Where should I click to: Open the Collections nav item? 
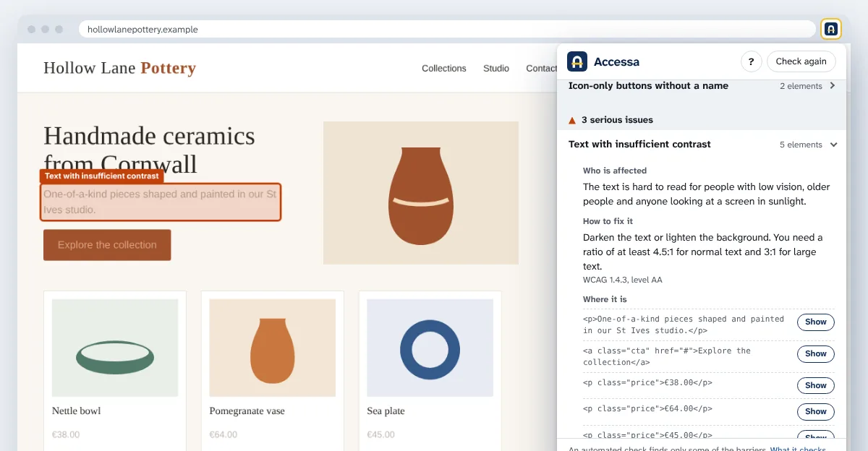click(x=444, y=69)
